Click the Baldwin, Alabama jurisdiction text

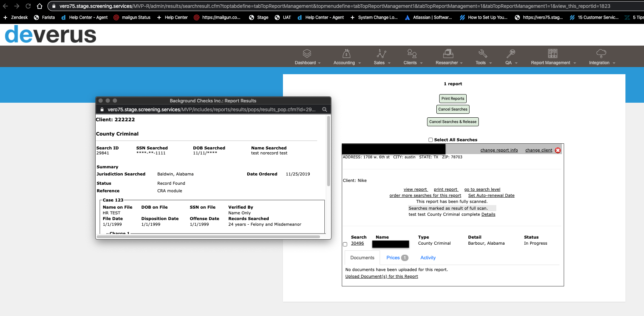pyautogui.click(x=175, y=174)
